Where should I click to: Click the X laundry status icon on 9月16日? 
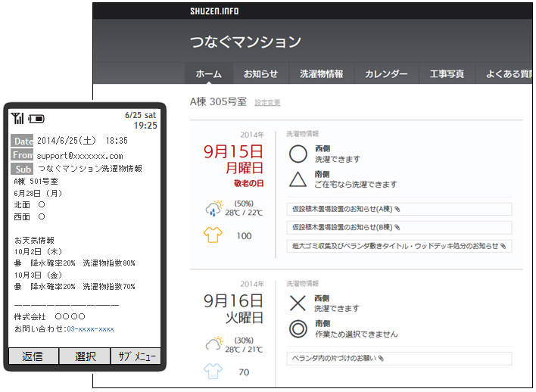(x=298, y=303)
